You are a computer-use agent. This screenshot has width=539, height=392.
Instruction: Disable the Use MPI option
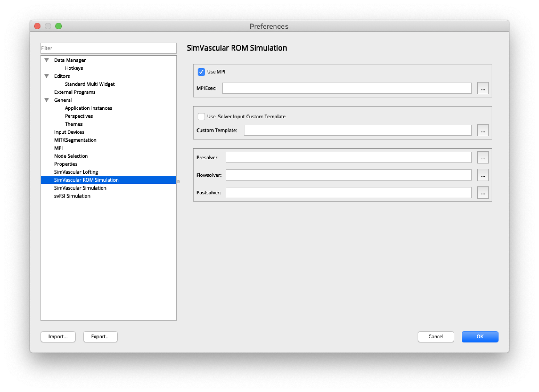(x=201, y=72)
